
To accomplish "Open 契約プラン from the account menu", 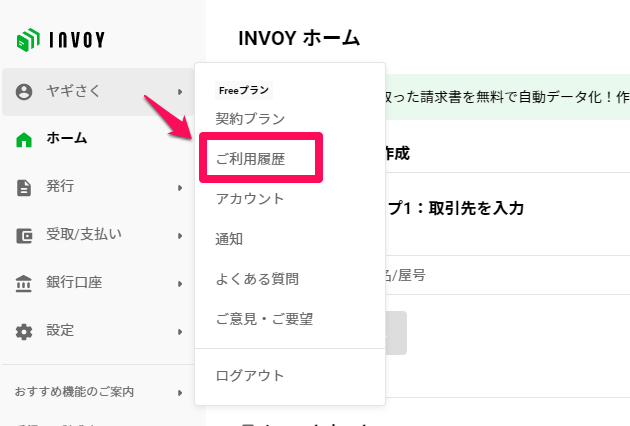I will coord(250,119).
